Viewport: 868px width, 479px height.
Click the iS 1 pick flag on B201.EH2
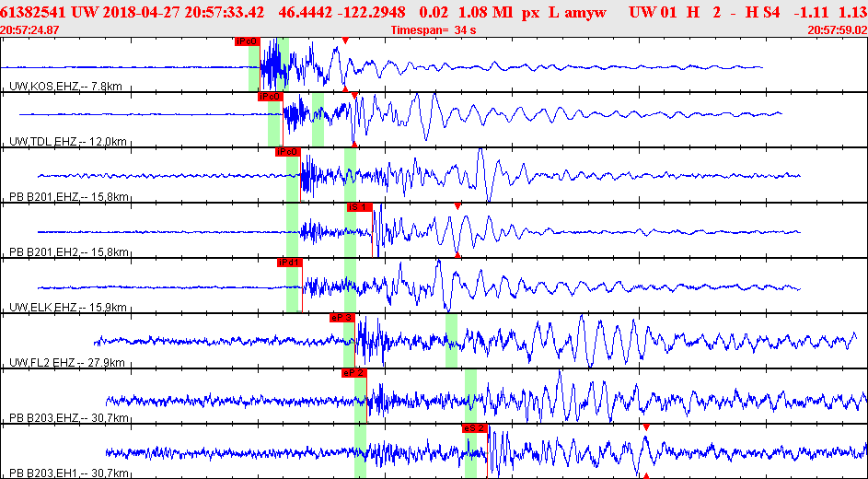click(x=359, y=207)
